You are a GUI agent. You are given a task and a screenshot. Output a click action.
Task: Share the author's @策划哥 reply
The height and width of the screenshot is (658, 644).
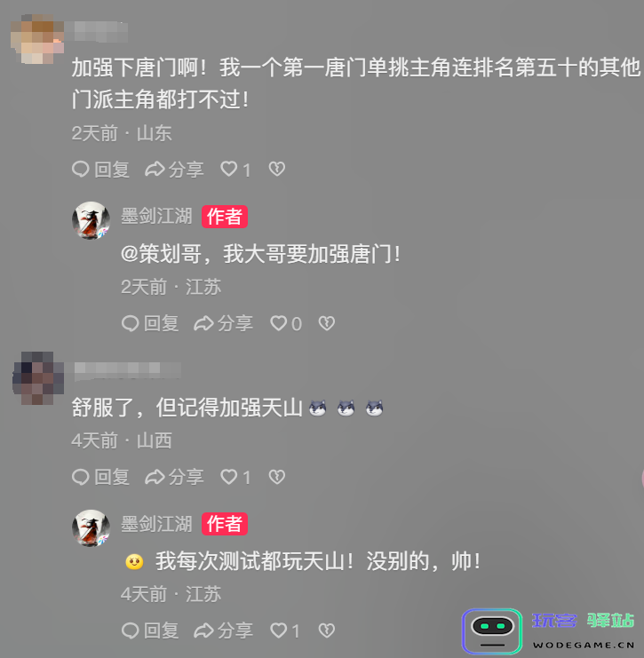click(223, 323)
